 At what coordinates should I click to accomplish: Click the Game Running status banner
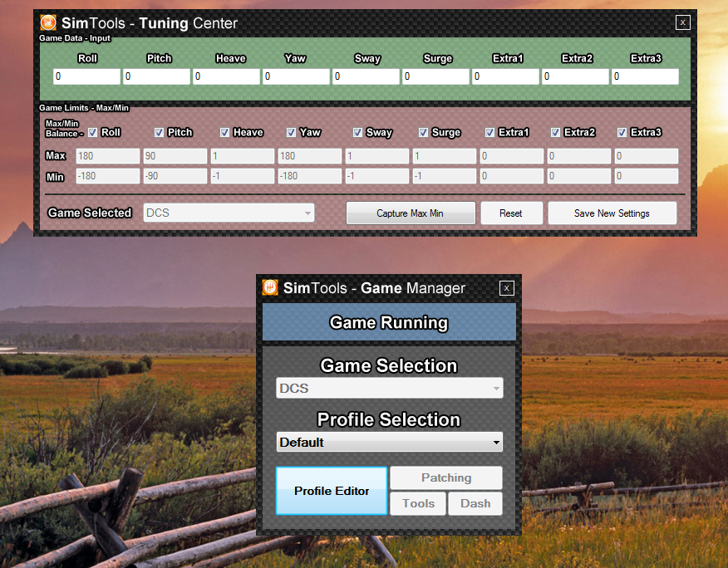tap(389, 322)
